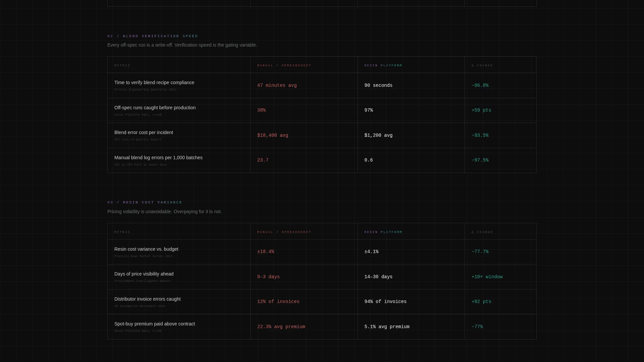Click the 'Procurement Intelligence Report' source note
This screenshot has width=644, height=362.
click(x=142, y=281)
